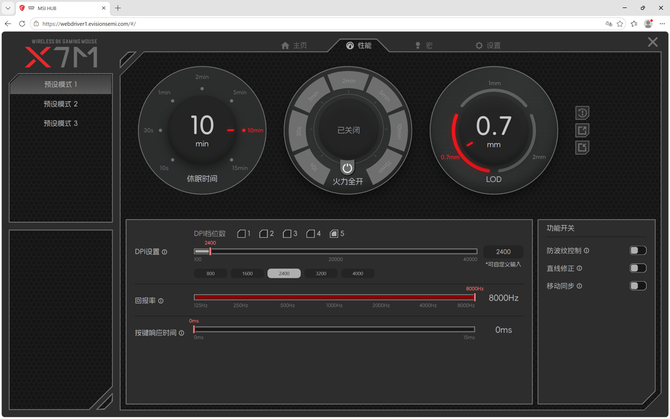Choose 10min on sleep time dial

click(x=255, y=130)
